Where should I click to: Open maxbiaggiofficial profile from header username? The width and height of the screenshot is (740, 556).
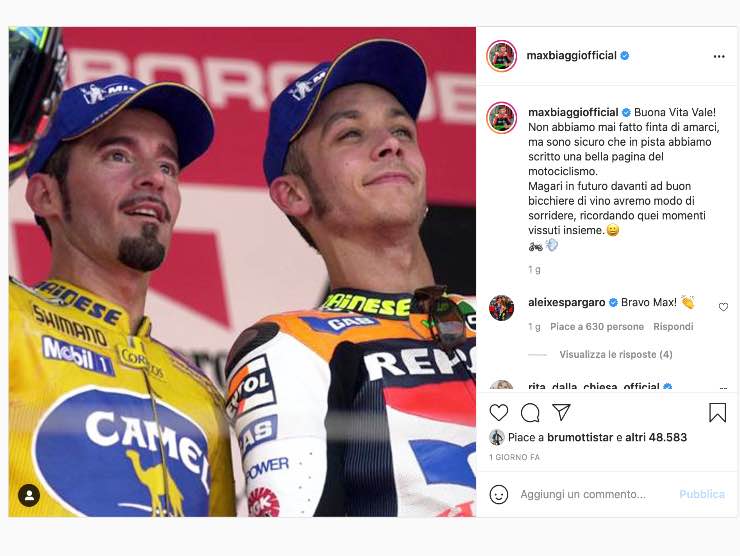click(572, 56)
